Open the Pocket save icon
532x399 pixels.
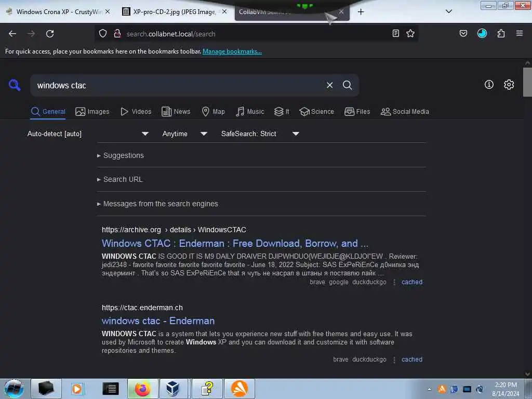click(463, 33)
